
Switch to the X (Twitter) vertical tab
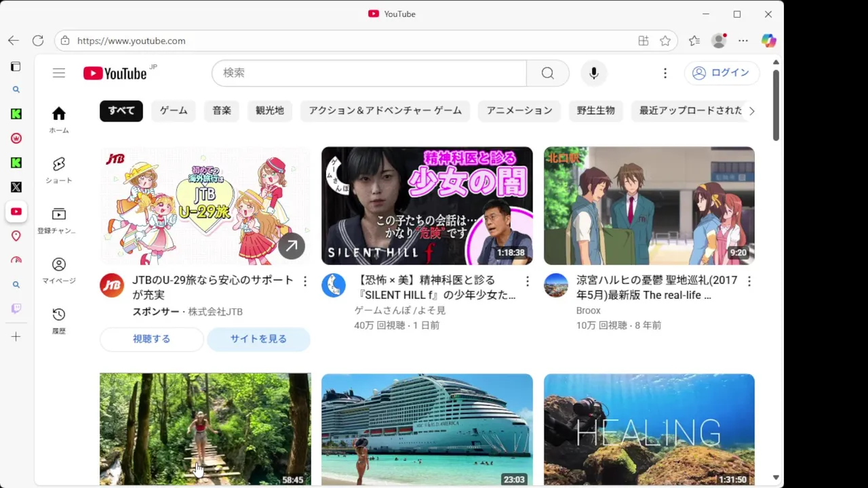point(16,187)
